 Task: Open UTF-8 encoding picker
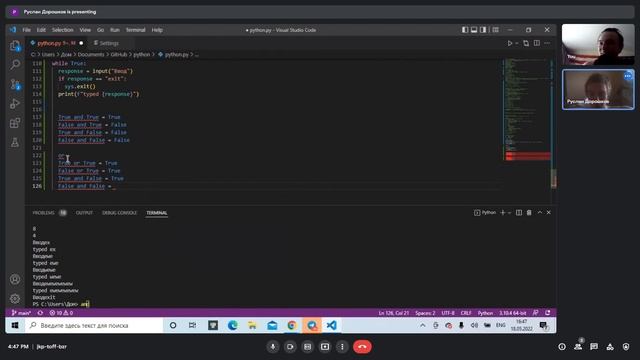[x=448, y=313]
